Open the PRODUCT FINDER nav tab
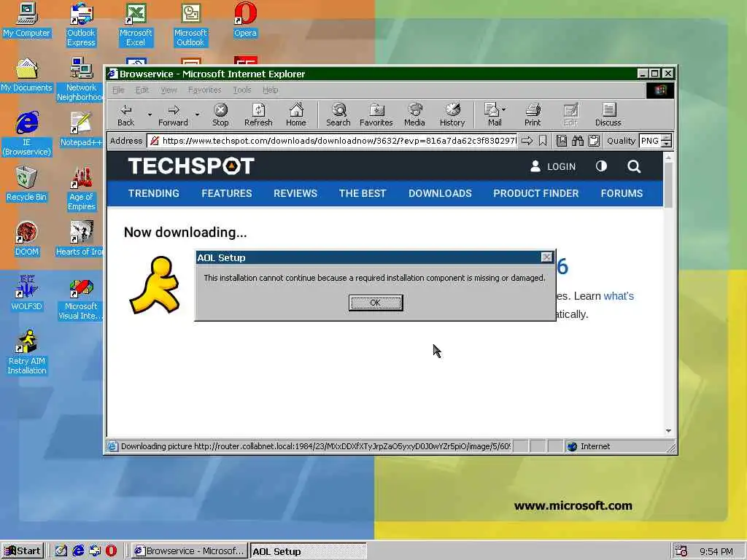The width and height of the screenshot is (747, 560). pos(536,193)
